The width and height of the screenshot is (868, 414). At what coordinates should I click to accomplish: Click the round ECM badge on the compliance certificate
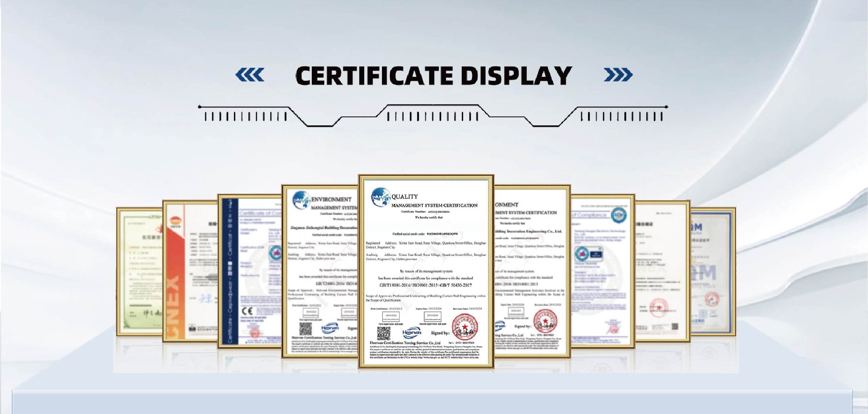tap(619, 215)
